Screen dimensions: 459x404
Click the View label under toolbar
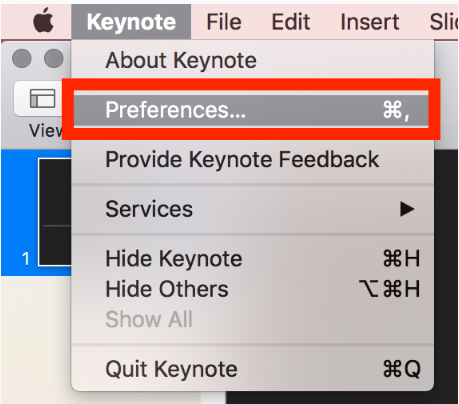[46, 130]
